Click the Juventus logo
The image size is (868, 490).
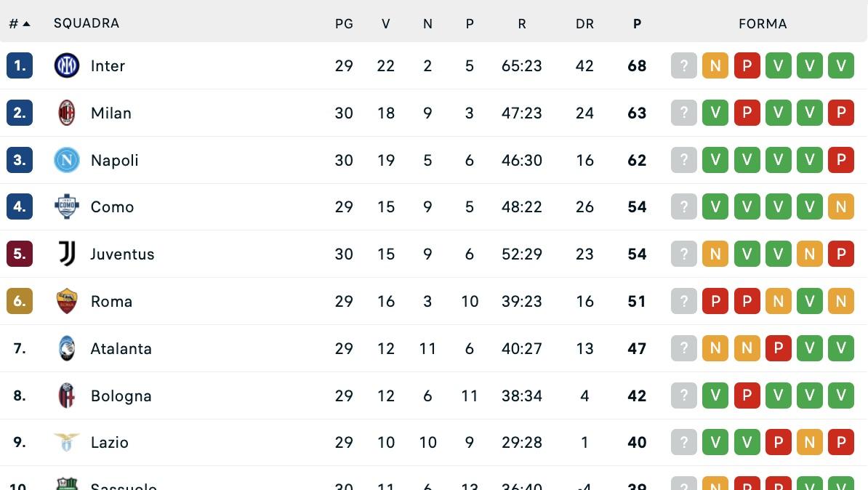click(x=66, y=254)
